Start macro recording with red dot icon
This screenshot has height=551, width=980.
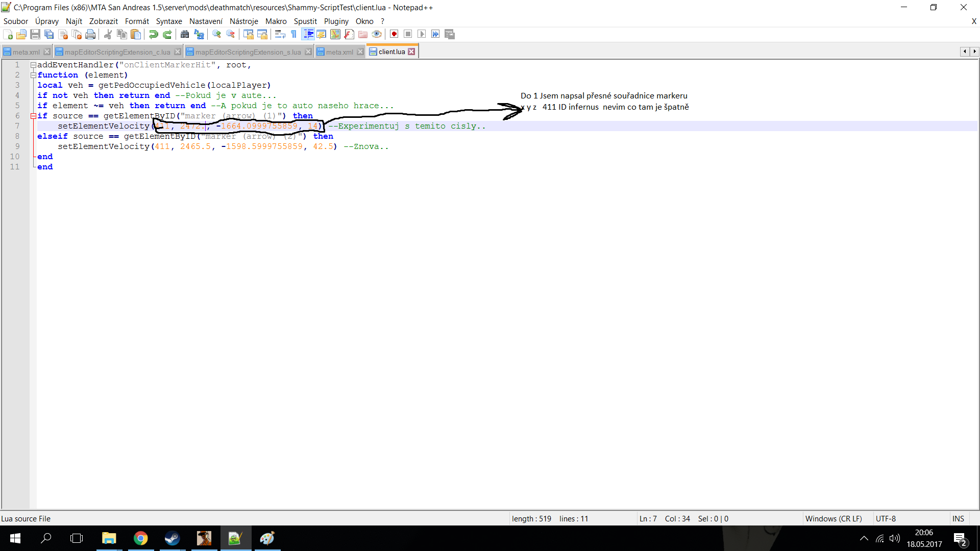pos(394,34)
